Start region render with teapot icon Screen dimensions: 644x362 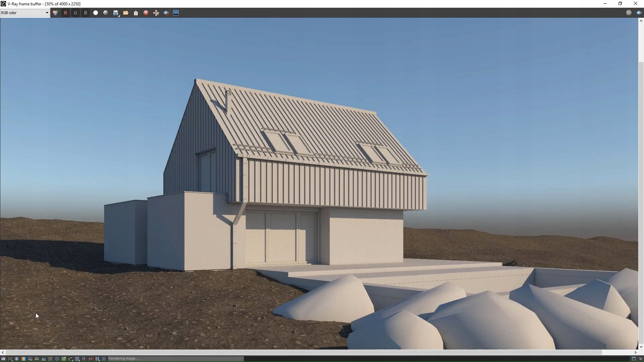pyautogui.click(x=166, y=13)
